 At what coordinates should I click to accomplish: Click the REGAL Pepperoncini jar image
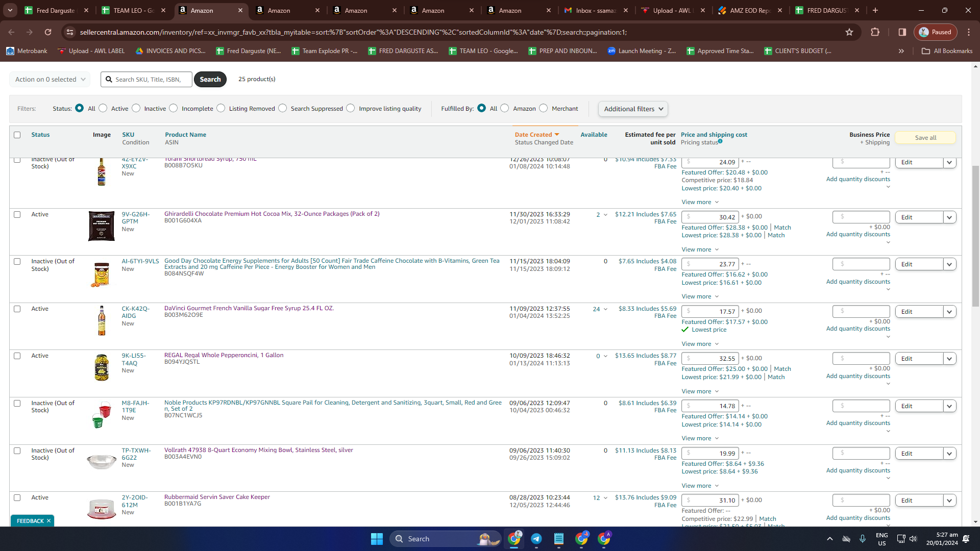tap(102, 367)
